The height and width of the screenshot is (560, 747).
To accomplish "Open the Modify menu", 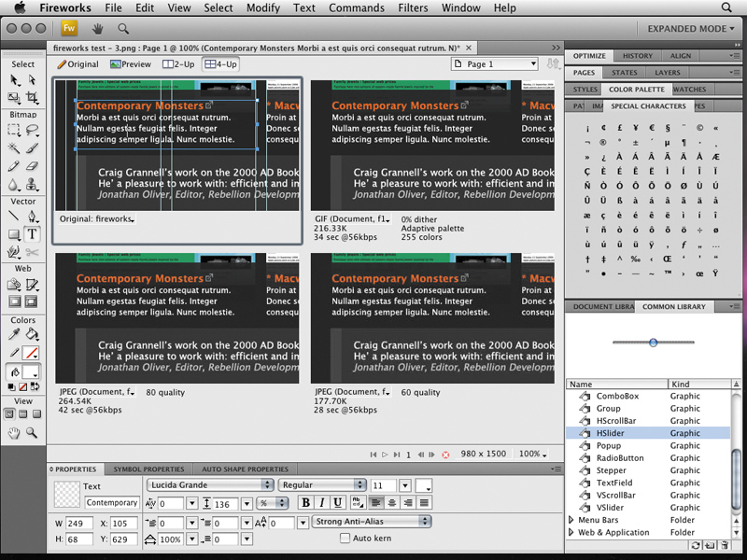I will coord(263,7).
